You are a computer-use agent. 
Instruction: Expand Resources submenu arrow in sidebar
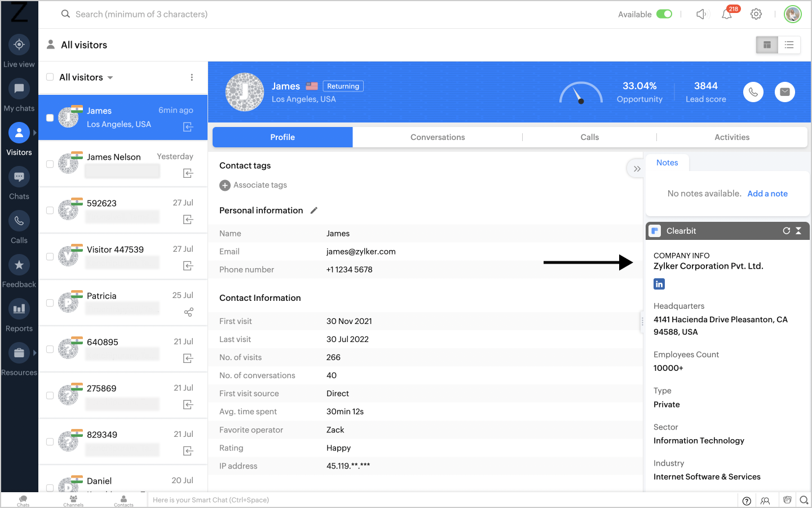point(35,353)
